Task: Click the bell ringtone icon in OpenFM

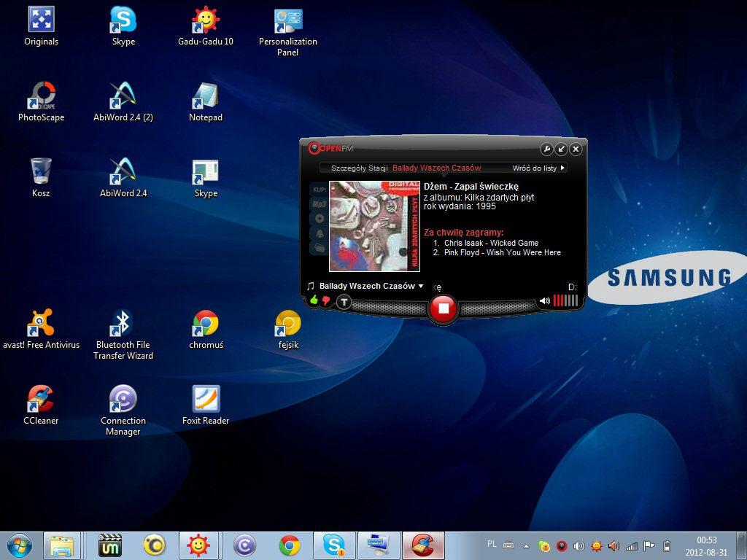Action: [x=320, y=233]
